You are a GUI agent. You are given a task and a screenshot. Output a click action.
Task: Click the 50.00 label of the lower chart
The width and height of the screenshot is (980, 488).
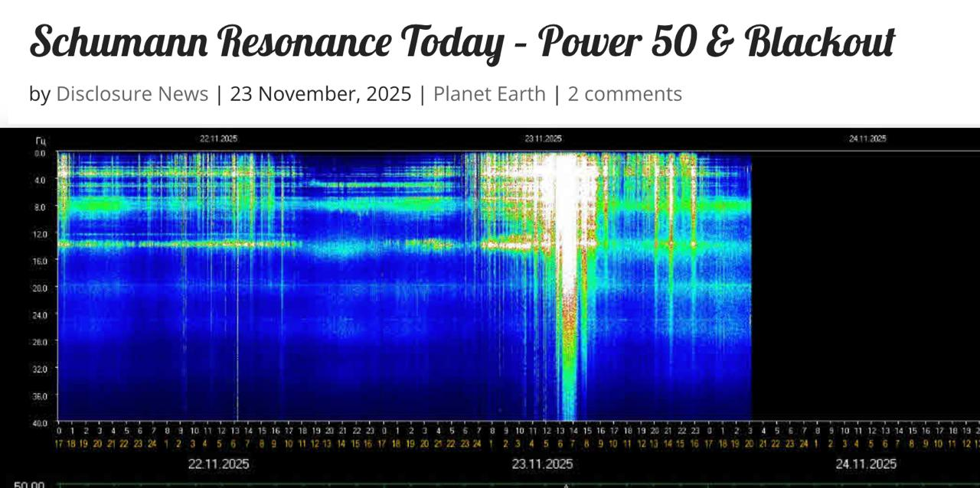[x=29, y=483]
